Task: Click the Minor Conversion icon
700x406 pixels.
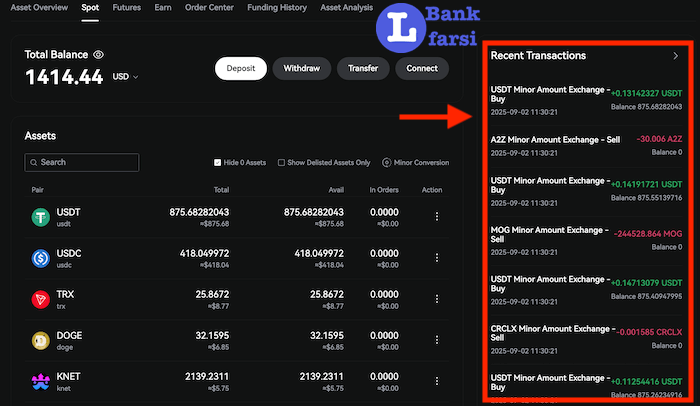Action: pos(387,162)
